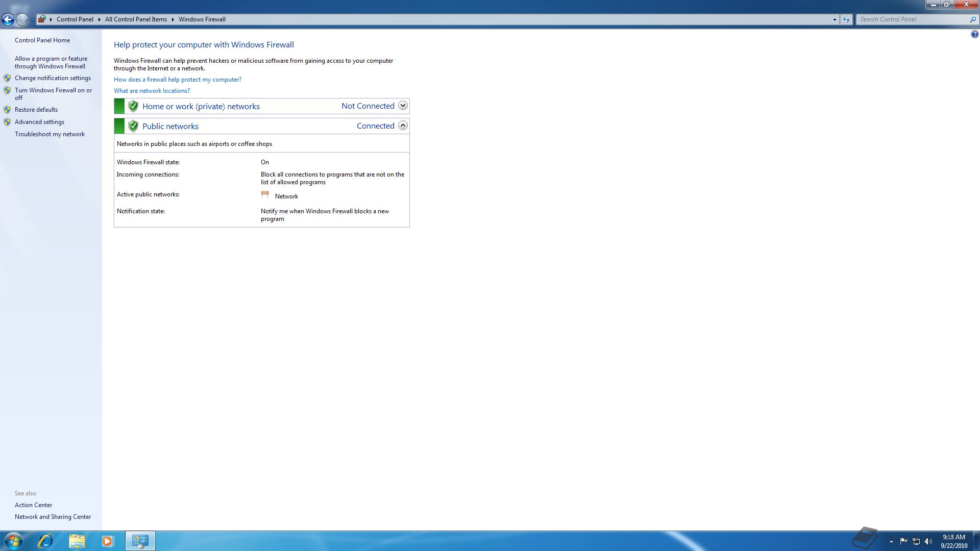Open Help with the blue question icon
Screen dimensions: 980x551
974,35
